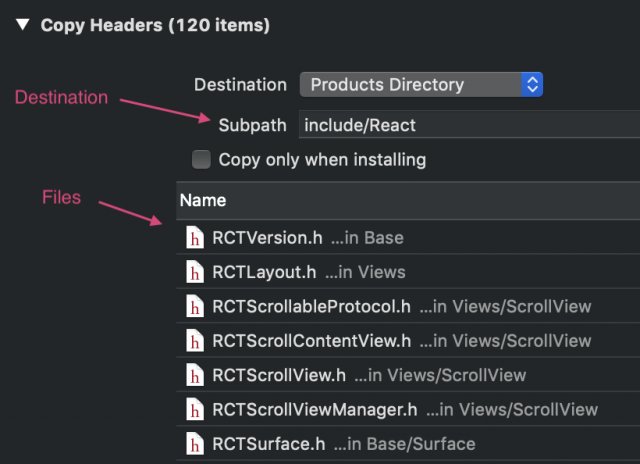Viewport: 640px width, 464px height.
Task: Click the blue Destination dropdown stepper arrows
Action: (x=532, y=84)
